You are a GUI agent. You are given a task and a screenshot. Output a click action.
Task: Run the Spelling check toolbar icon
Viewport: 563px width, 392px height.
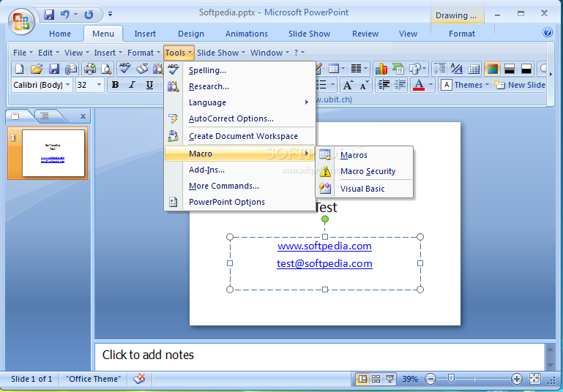125,69
